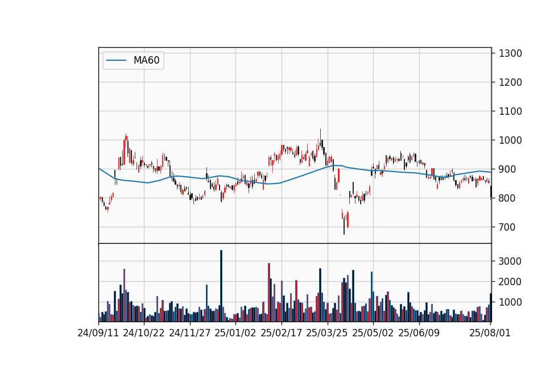Click the MA60 legend line sample
Screen dimensions: 546x392
coord(116,60)
